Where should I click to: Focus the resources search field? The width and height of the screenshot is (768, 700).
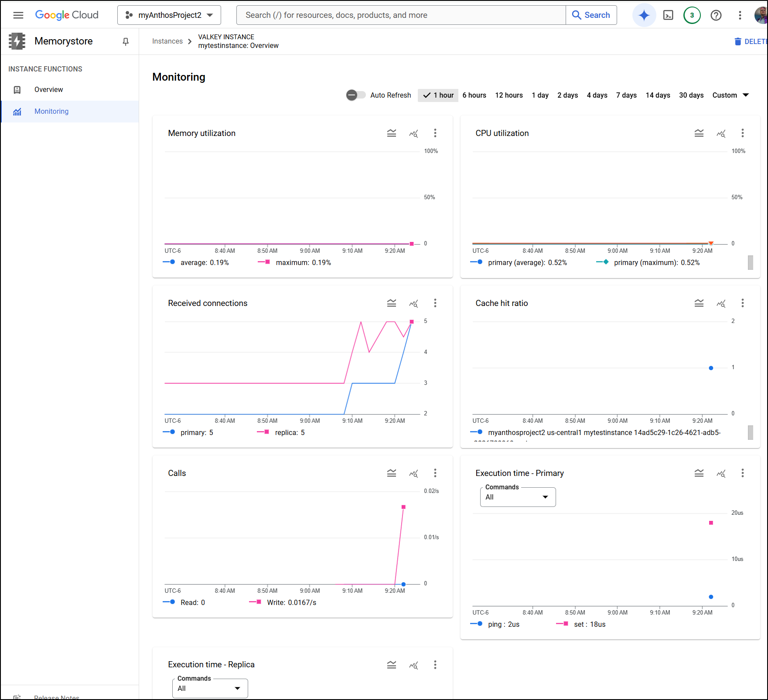pyautogui.click(x=401, y=15)
